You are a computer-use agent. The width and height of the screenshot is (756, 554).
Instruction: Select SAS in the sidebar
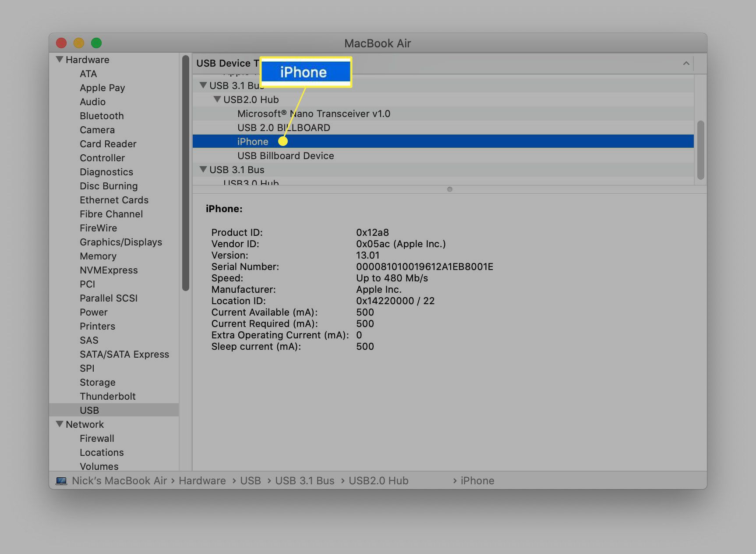coord(89,340)
